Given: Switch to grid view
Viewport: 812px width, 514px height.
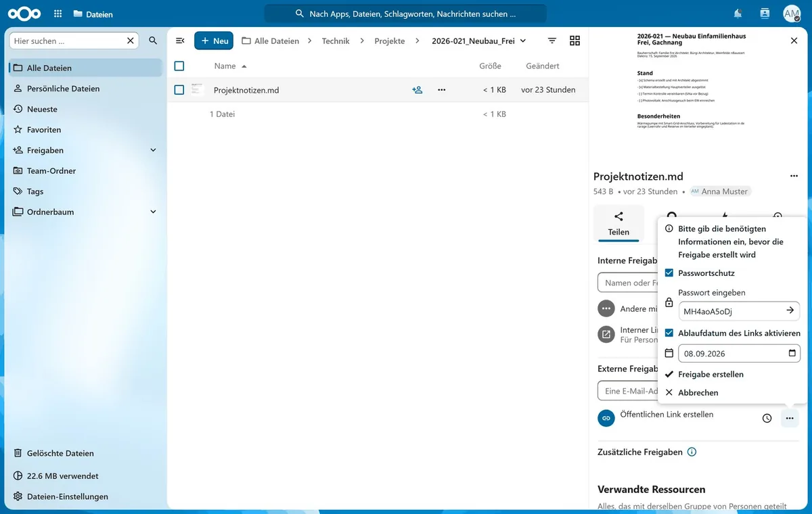Looking at the screenshot, I should 575,41.
